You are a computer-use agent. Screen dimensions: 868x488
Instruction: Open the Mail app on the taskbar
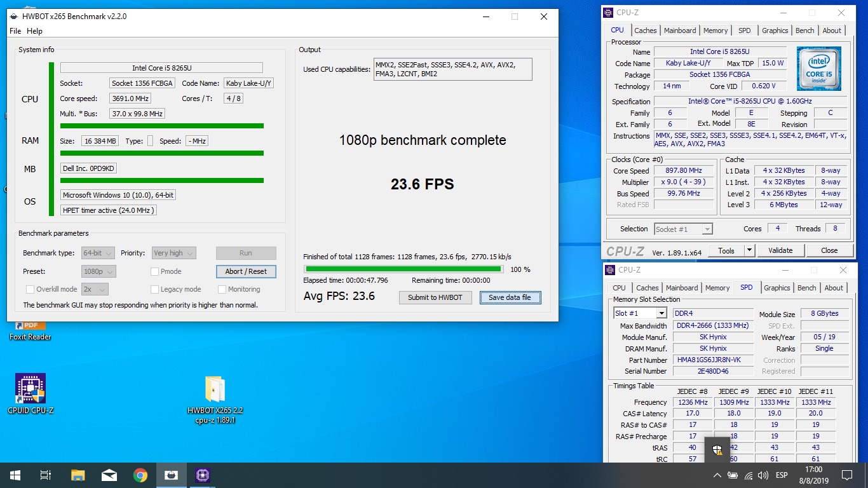click(109, 475)
